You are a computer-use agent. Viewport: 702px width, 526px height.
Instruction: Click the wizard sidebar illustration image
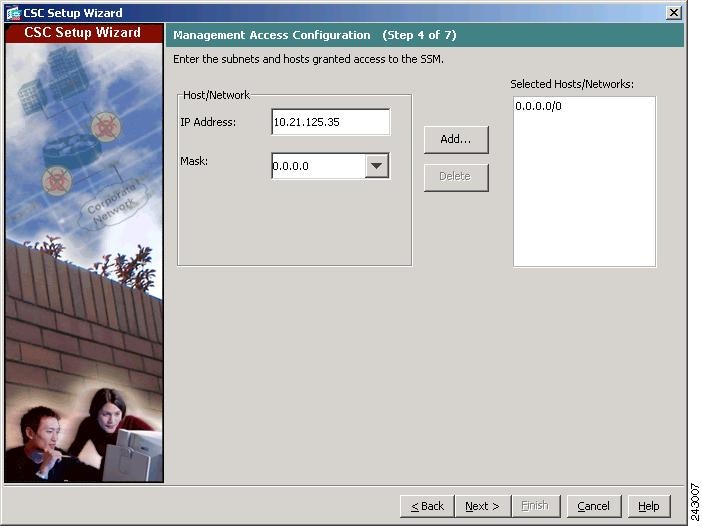click(84, 263)
